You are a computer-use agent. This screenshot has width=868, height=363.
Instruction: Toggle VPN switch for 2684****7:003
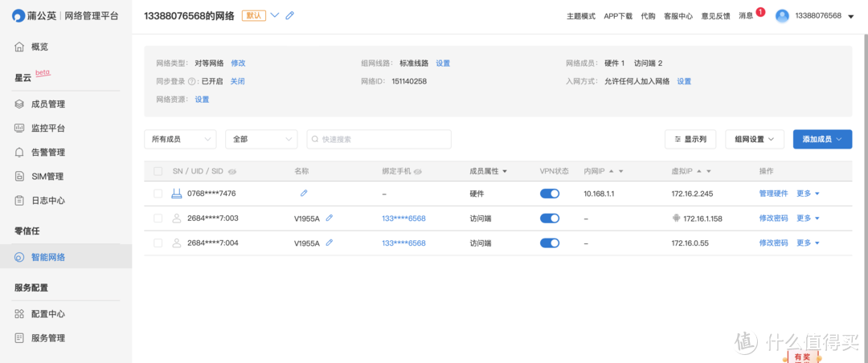point(550,218)
